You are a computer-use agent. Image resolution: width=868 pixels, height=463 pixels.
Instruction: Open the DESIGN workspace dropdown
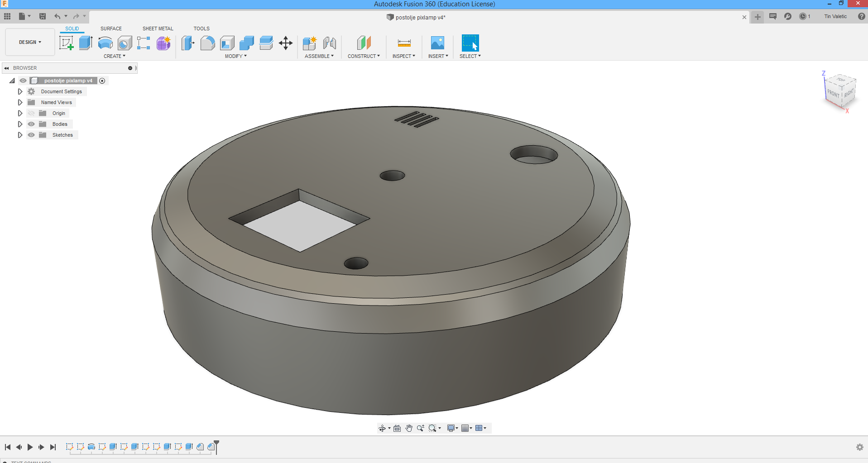(x=30, y=42)
